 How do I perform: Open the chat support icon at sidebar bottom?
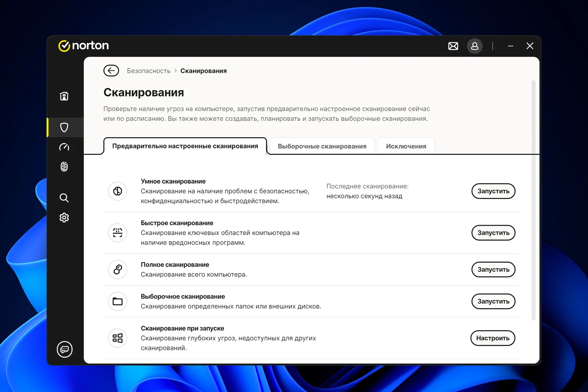(x=65, y=349)
